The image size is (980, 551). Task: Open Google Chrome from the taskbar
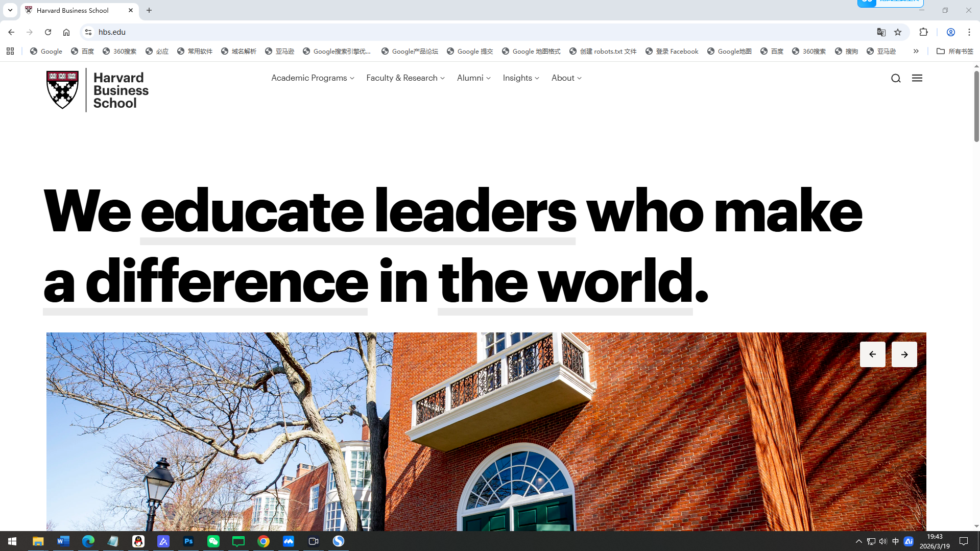264,541
